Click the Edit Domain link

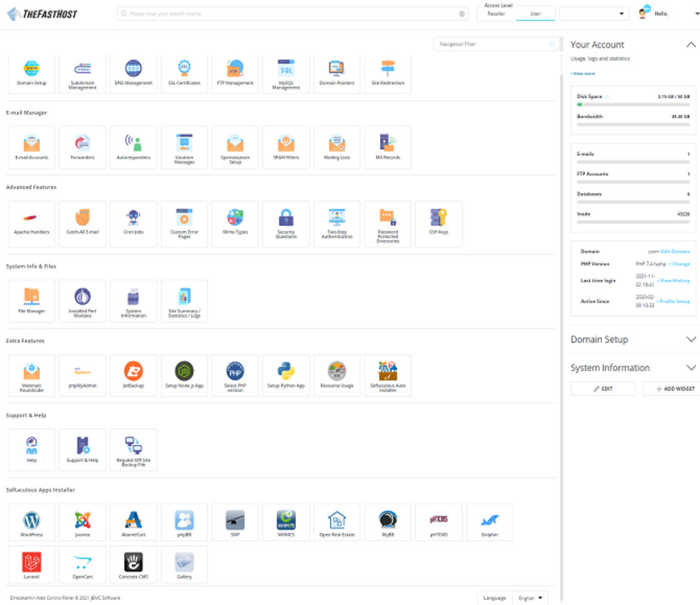pos(675,252)
